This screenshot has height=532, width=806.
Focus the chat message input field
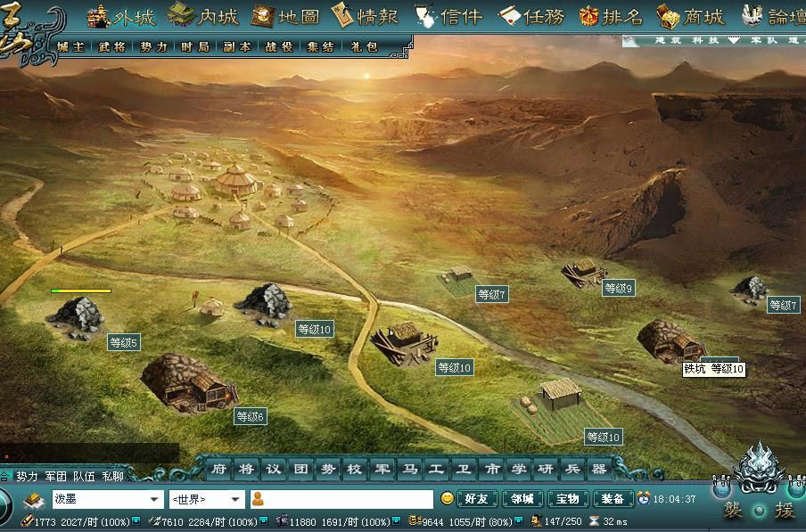pyautogui.click(x=341, y=499)
